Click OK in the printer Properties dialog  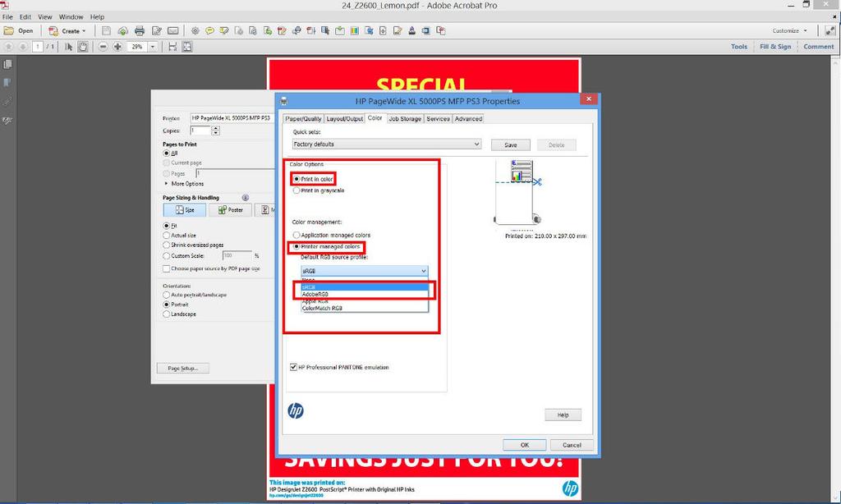525,445
